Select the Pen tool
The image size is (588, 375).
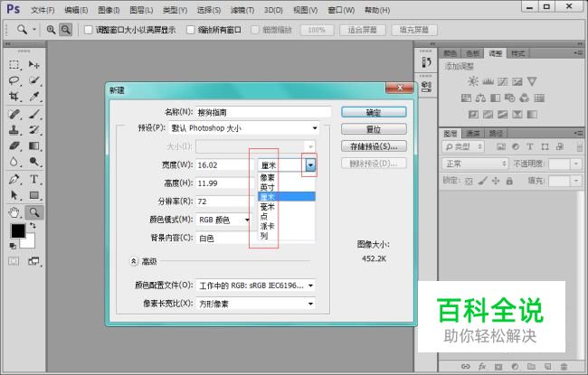(14, 179)
